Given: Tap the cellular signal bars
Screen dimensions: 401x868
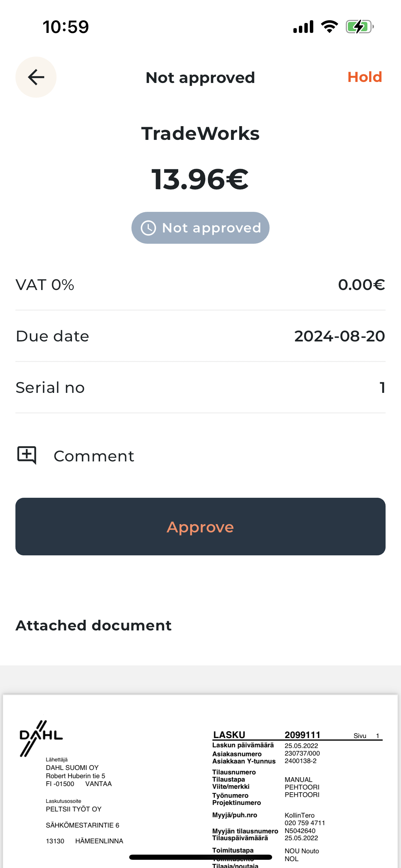Looking at the screenshot, I should 303,27.
